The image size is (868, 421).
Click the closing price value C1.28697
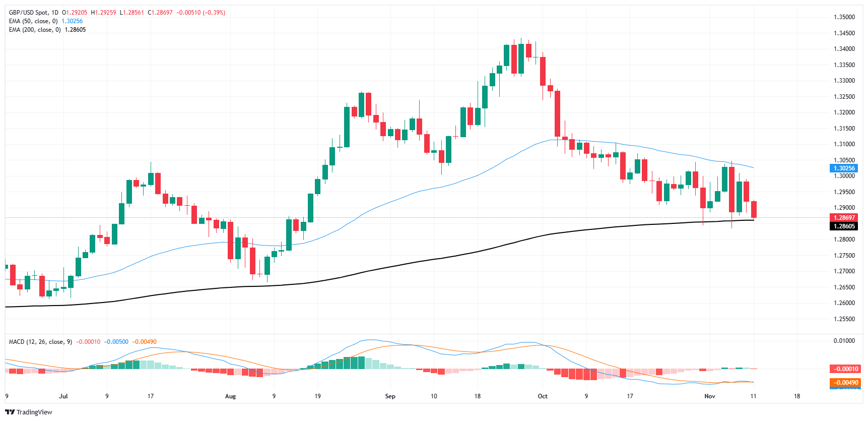160,13
